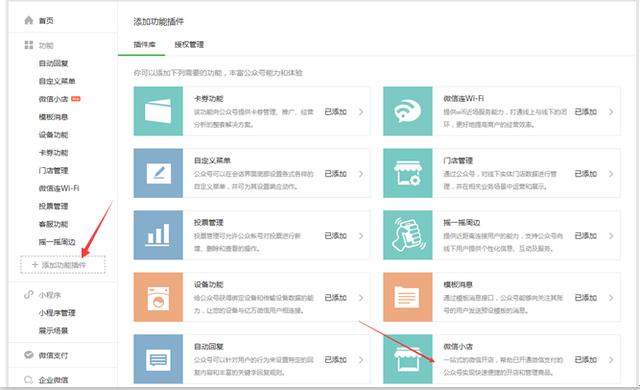Click the 微信小店 card title
The image size is (640, 390).
pos(458,347)
